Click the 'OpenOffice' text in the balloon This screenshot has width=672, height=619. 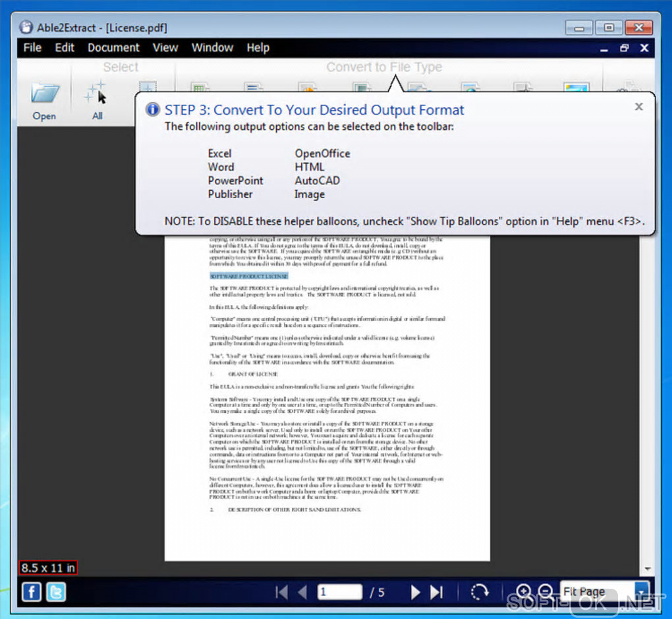click(x=322, y=153)
